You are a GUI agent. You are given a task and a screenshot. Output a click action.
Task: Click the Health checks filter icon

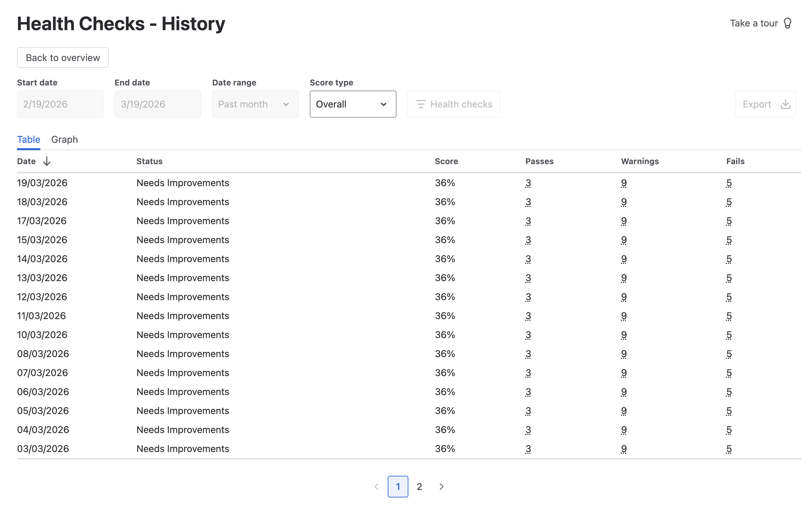(x=421, y=104)
